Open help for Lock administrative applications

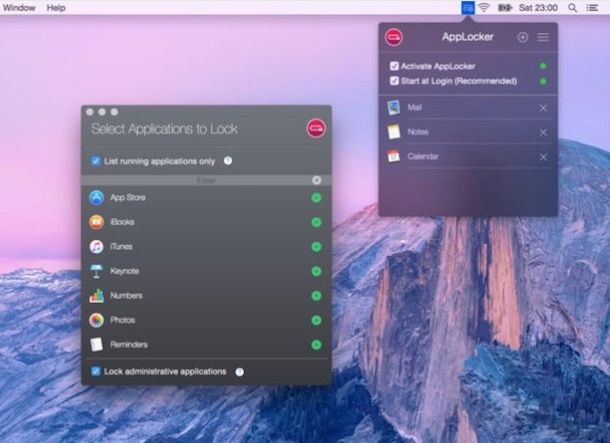click(x=240, y=372)
